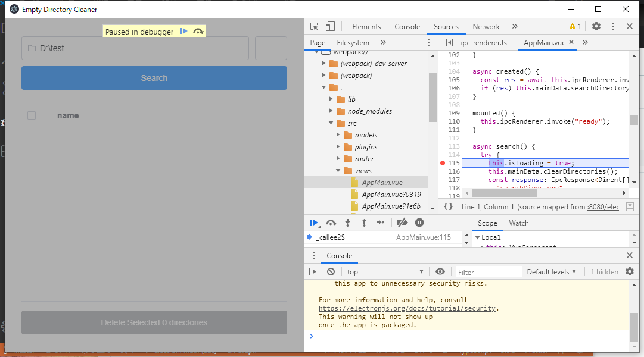Open the DevTools settings gear

point(596,26)
